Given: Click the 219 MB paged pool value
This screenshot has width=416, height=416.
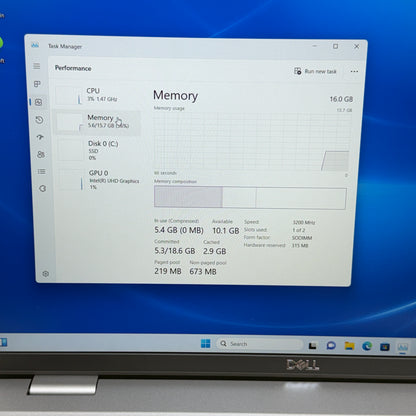Looking at the screenshot, I should (168, 271).
